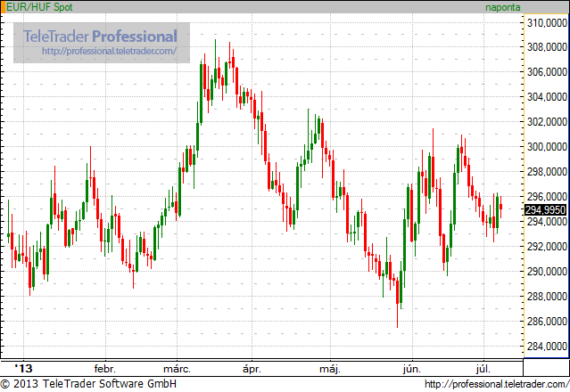570x392 pixels.
Task: Click the 308,0000 price axis label
Action: point(547,47)
